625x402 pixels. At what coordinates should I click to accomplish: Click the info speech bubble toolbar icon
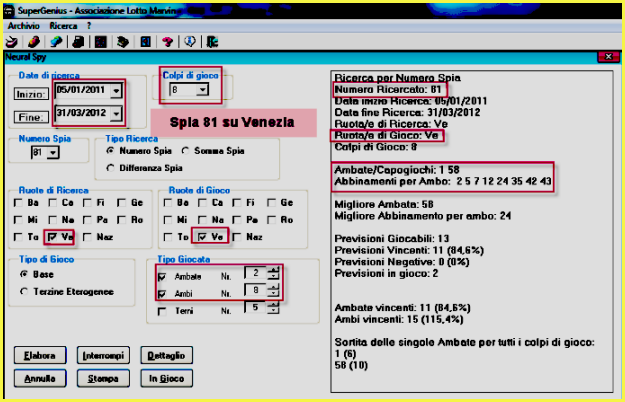pos(190,41)
